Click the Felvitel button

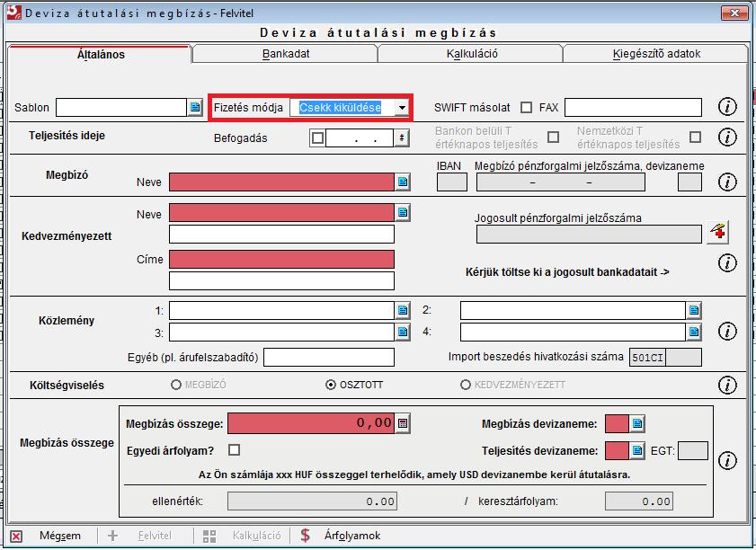coord(140,536)
